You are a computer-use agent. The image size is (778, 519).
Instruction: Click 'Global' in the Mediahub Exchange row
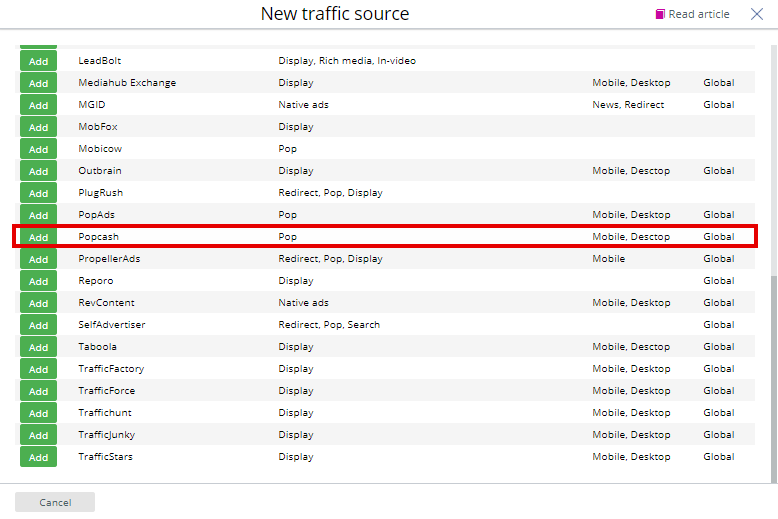tap(718, 82)
